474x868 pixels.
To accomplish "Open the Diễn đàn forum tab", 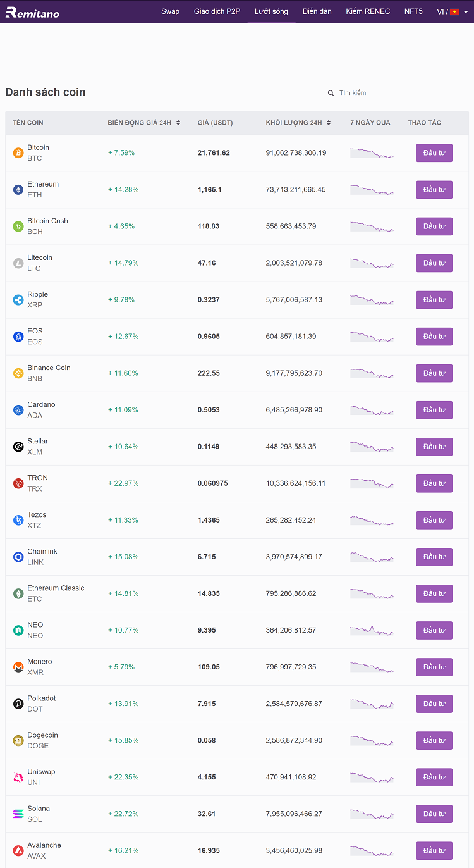I will (317, 11).
